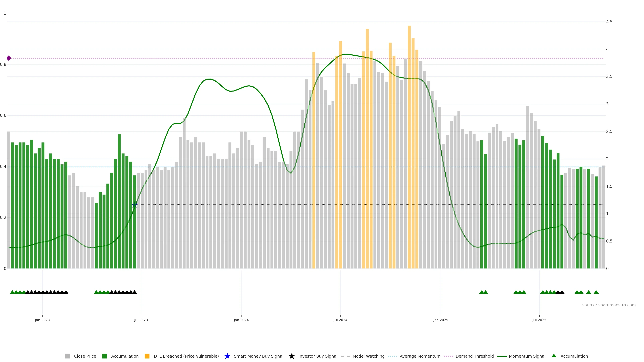Click the dotted Average Momentum legend symbol
644x362 pixels.
[392, 356]
